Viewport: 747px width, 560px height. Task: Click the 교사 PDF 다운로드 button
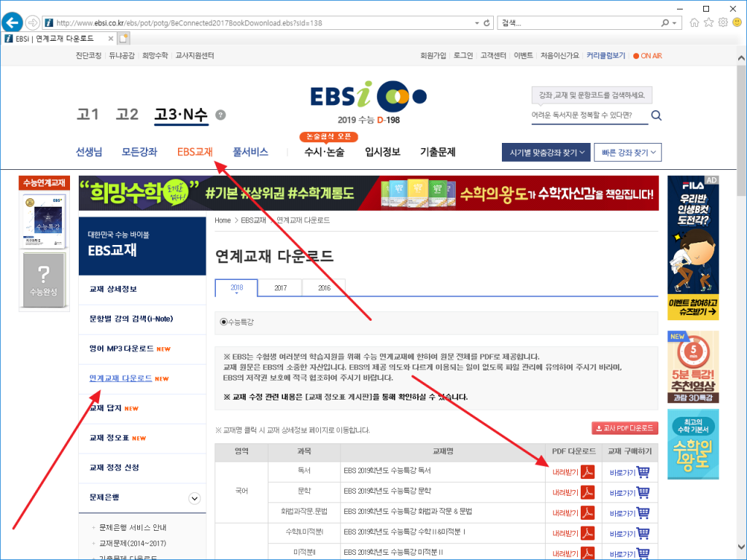click(x=626, y=428)
